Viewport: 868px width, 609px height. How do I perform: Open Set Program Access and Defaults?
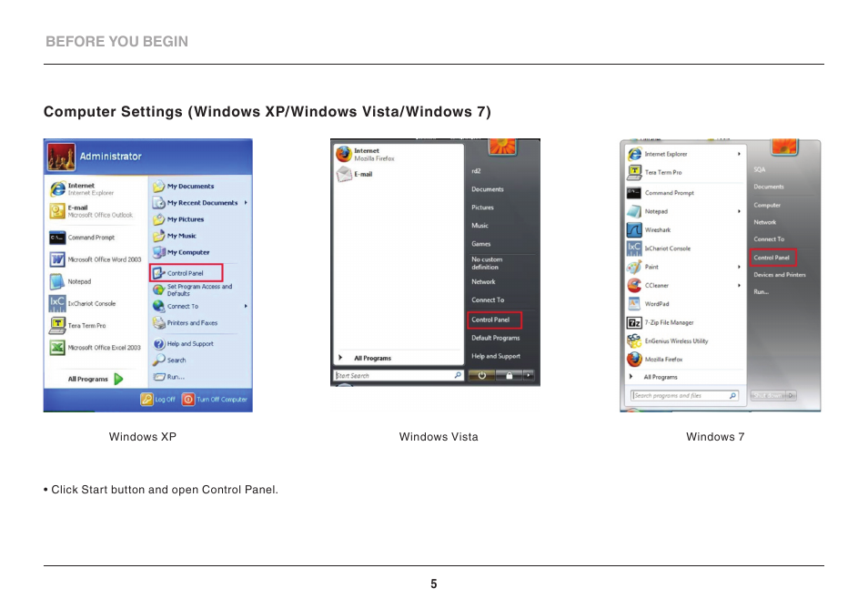[x=193, y=290]
